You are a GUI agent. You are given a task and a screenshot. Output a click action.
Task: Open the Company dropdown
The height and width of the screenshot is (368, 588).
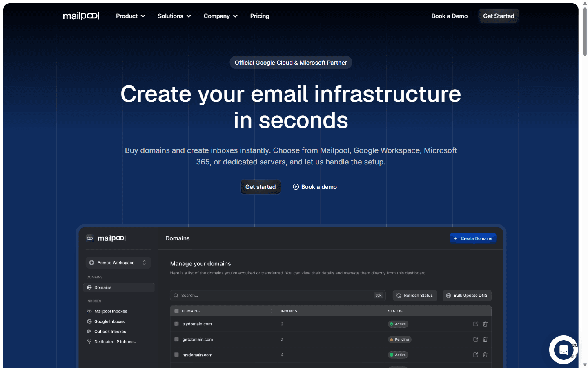coord(220,16)
